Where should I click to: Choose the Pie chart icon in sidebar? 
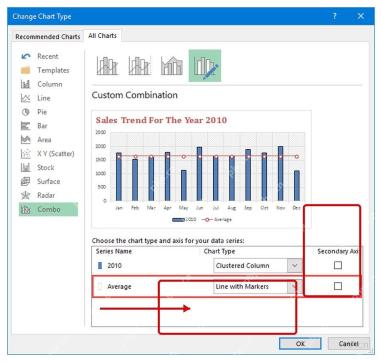pyautogui.click(x=26, y=112)
